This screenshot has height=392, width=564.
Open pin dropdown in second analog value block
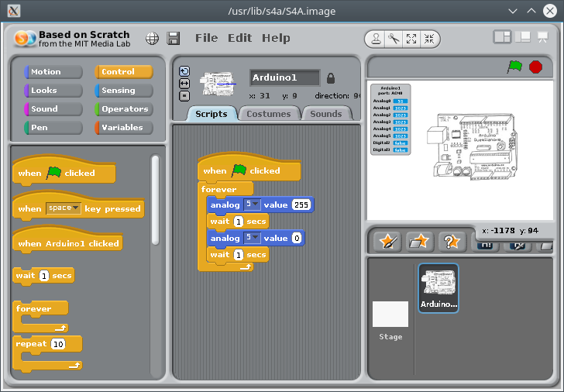(252, 238)
